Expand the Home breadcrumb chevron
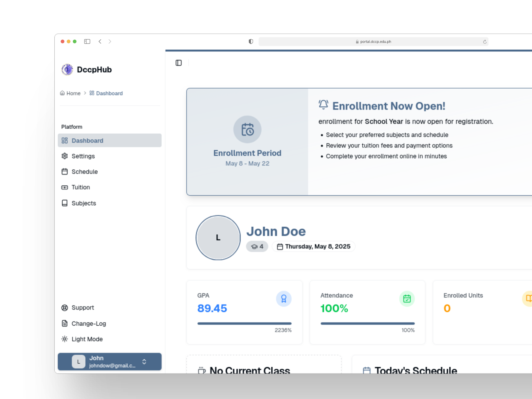This screenshot has height=399, width=532. 86,93
